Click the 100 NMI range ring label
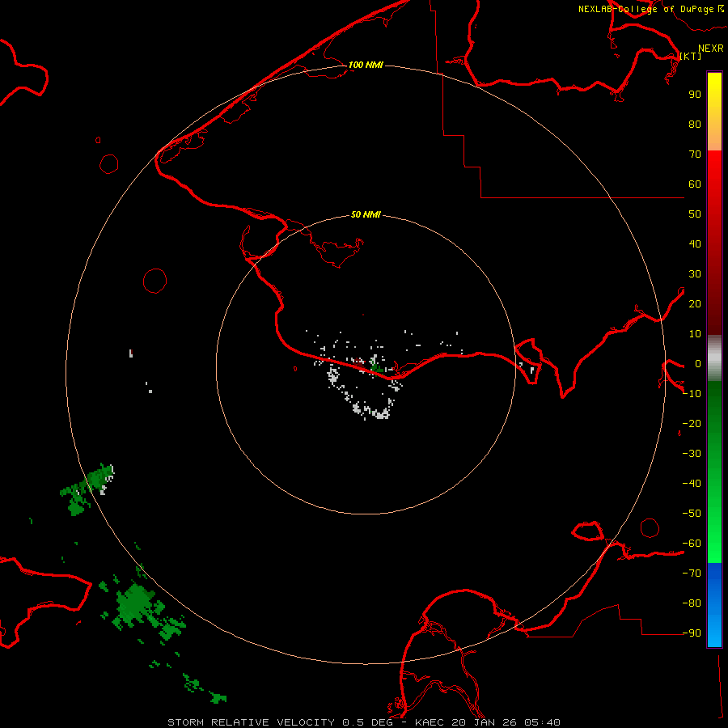Screen dimensions: 728x728 [x=366, y=65]
